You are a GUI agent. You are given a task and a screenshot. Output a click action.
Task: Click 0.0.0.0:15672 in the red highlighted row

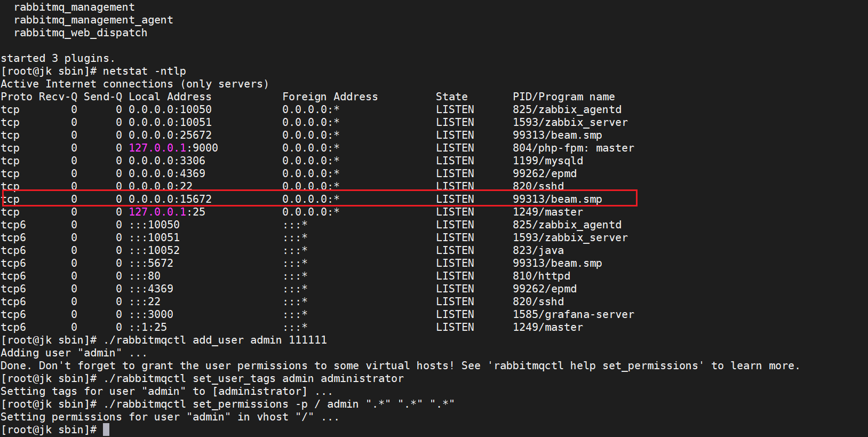pyautogui.click(x=170, y=199)
